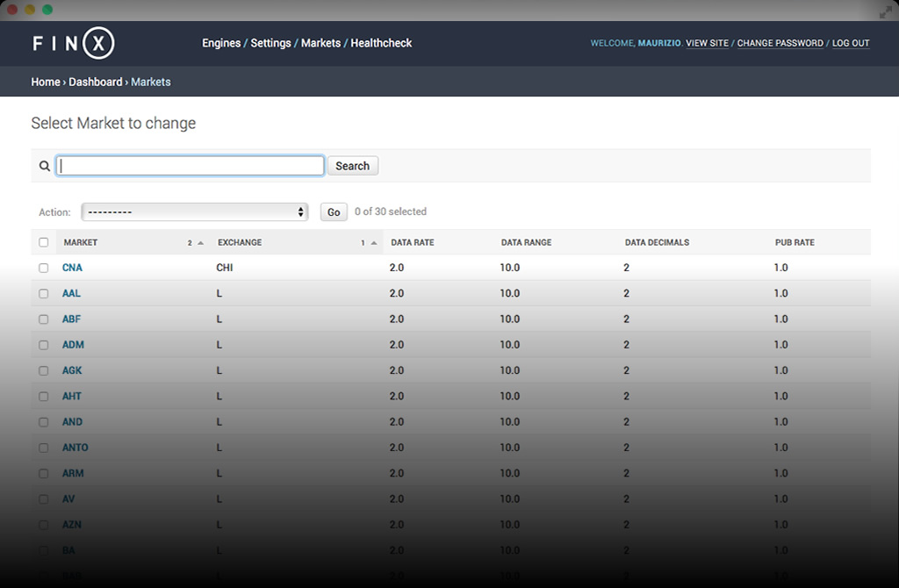Open the AGK market link
Screen dimensions: 899x588
click(72, 371)
